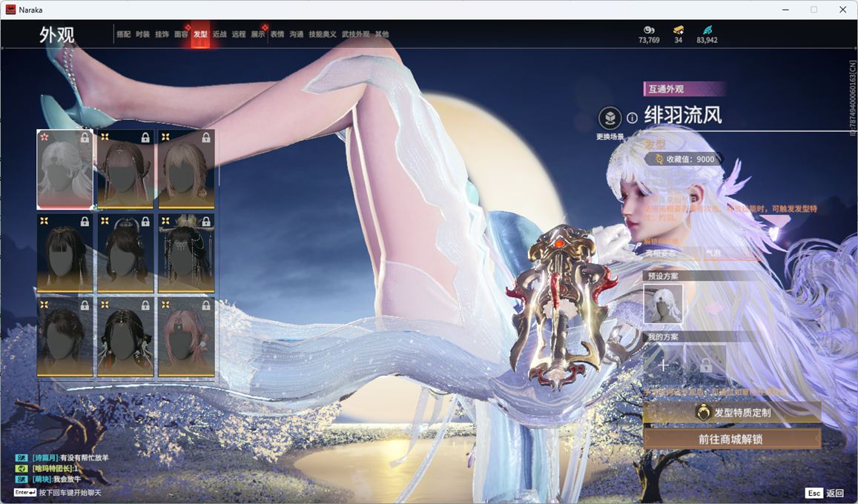Image resolution: width=858 pixels, height=504 pixels.
Task: Select the short dark wavy hairstyle in the bottom row
Action: click(x=65, y=336)
